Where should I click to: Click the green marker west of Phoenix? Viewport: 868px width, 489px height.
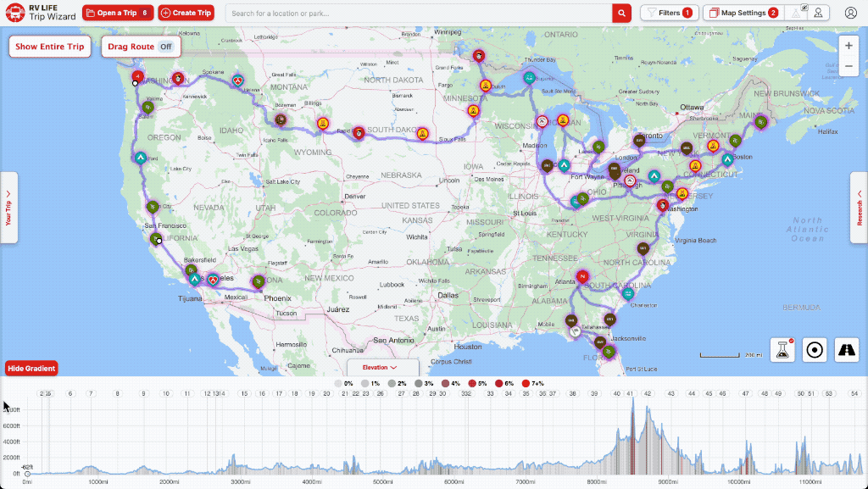(x=258, y=282)
